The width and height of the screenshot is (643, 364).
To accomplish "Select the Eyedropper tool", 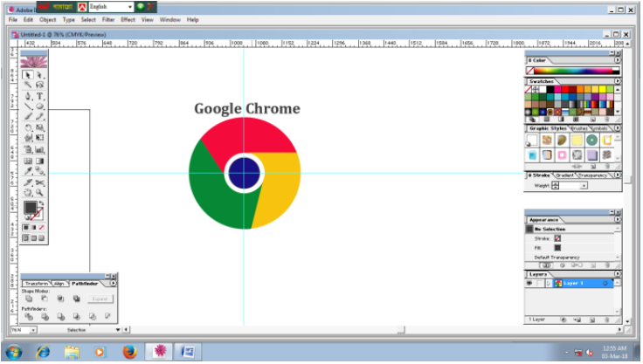I will point(27,171).
